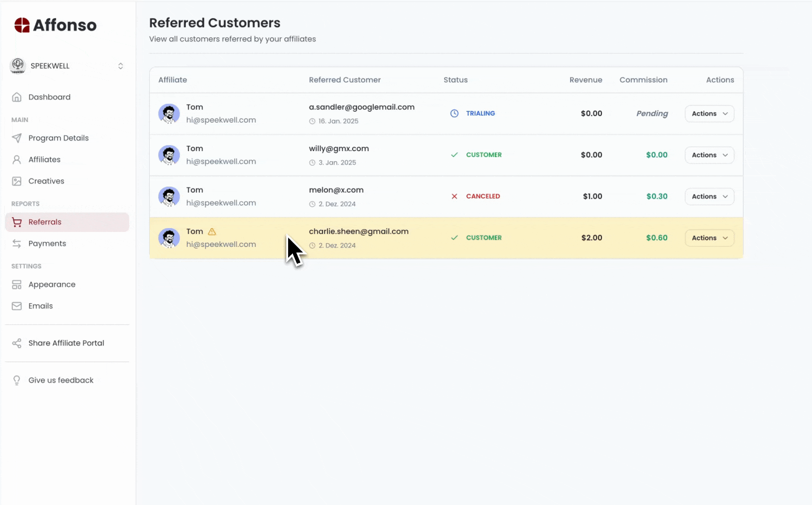Viewport: 812px width, 505px height.
Task: Open Affiliates via its person icon
Action: [x=17, y=159]
